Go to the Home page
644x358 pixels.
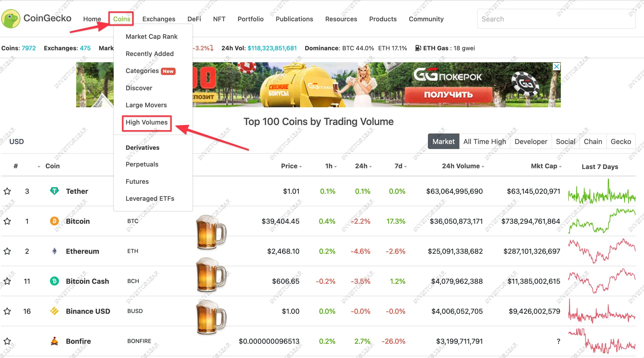(x=92, y=19)
